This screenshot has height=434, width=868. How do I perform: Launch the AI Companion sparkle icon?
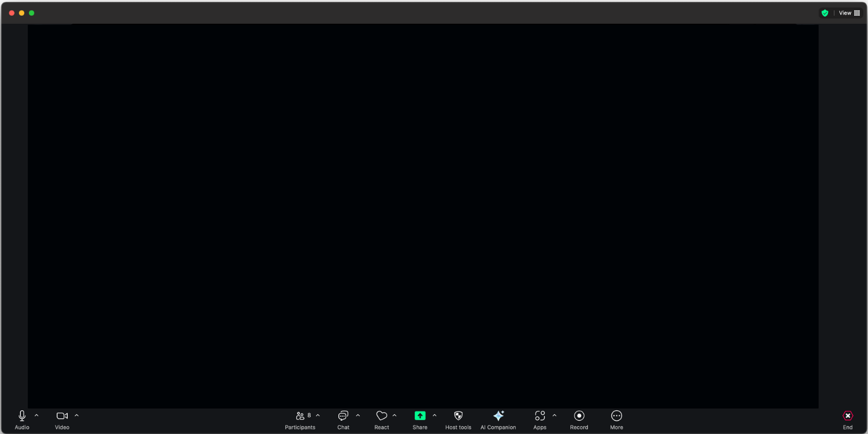click(498, 415)
